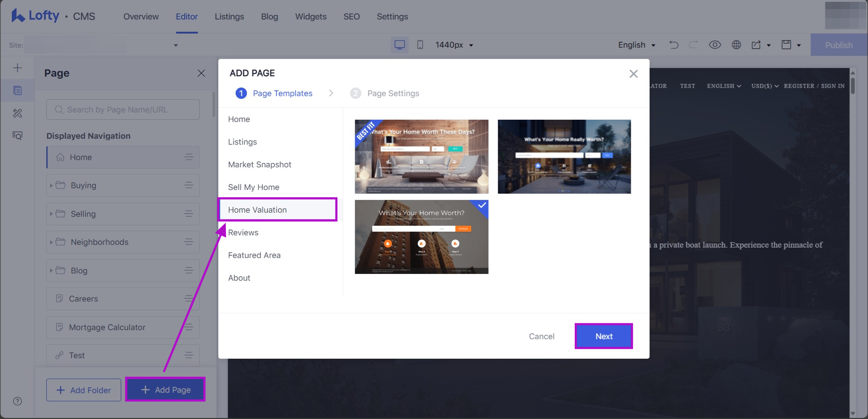
Task: Select the mobile preview device icon
Action: [420, 45]
